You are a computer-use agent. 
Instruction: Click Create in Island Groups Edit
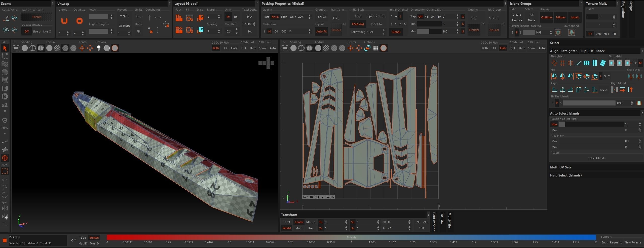(x=517, y=15)
